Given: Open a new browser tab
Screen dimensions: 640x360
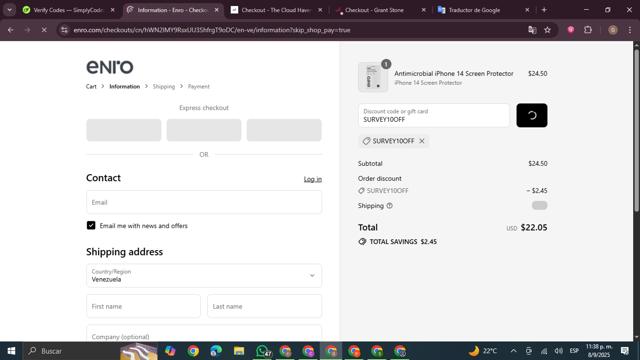Looking at the screenshot, I should pos(544,10).
